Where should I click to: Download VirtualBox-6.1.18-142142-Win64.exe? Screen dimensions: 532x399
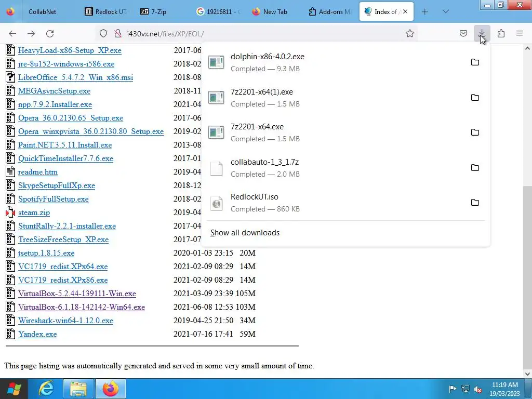pos(82,307)
